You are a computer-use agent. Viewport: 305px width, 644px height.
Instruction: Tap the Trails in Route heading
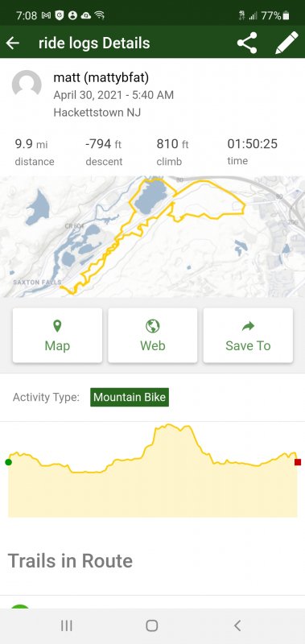(70, 560)
